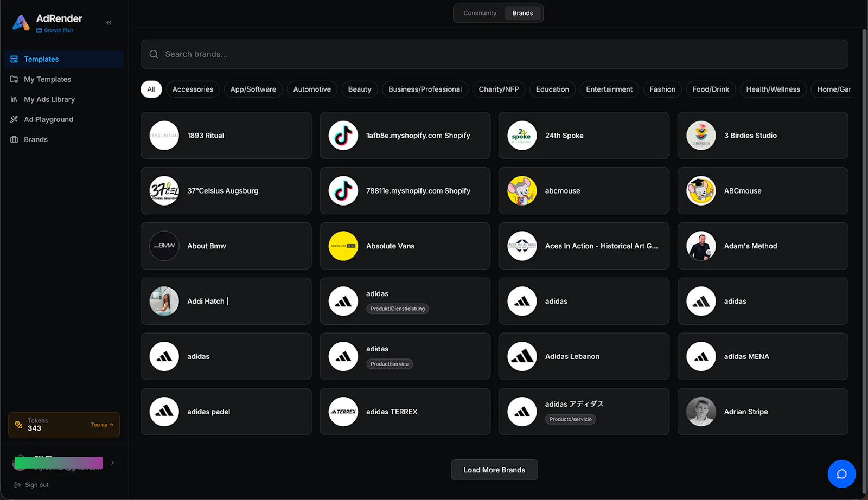Screen dimensions: 868x500
Task: Switch to the Community tab
Action: pyautogui.click(x=480, y=13)
